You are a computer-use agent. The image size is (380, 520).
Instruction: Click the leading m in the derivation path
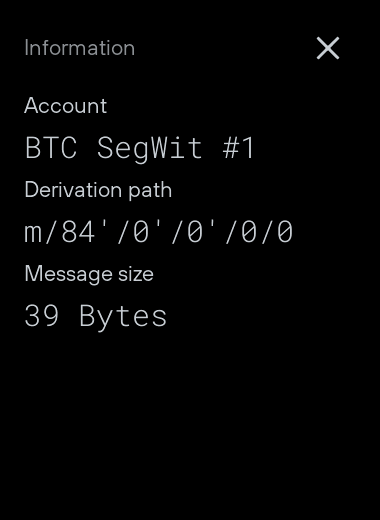(x=33, y=234)
